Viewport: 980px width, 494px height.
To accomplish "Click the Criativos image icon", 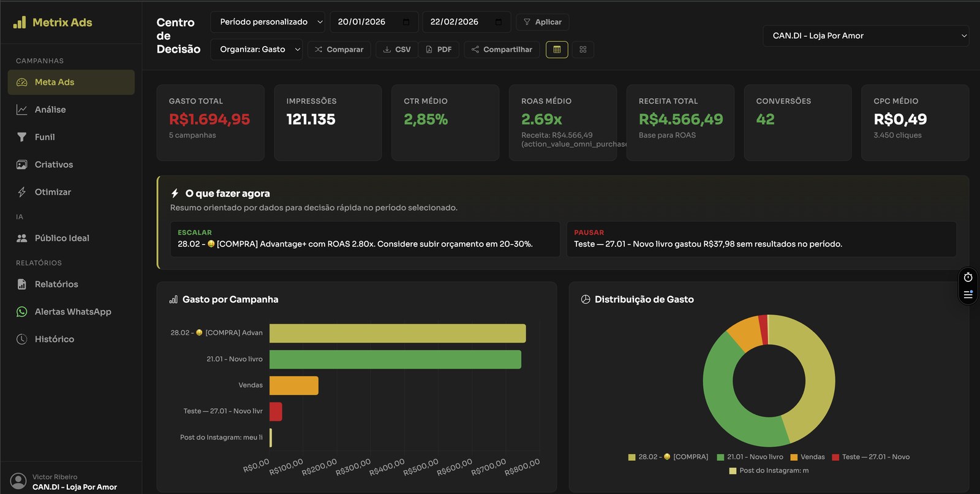I will (x=22, y=165).
